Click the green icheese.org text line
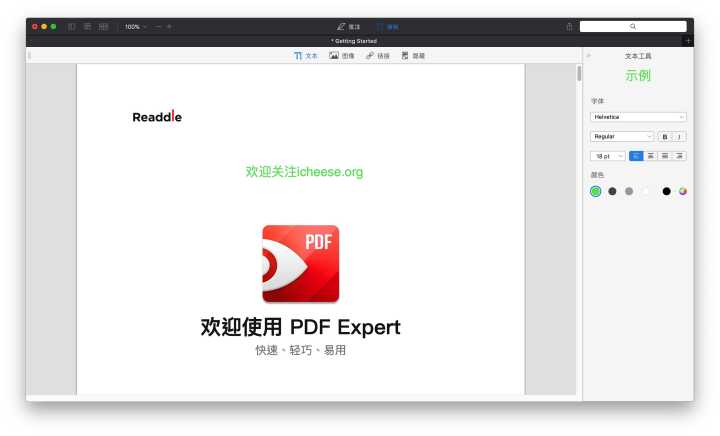The width and height of the screenshot is (720, 436). coord(304,172)
